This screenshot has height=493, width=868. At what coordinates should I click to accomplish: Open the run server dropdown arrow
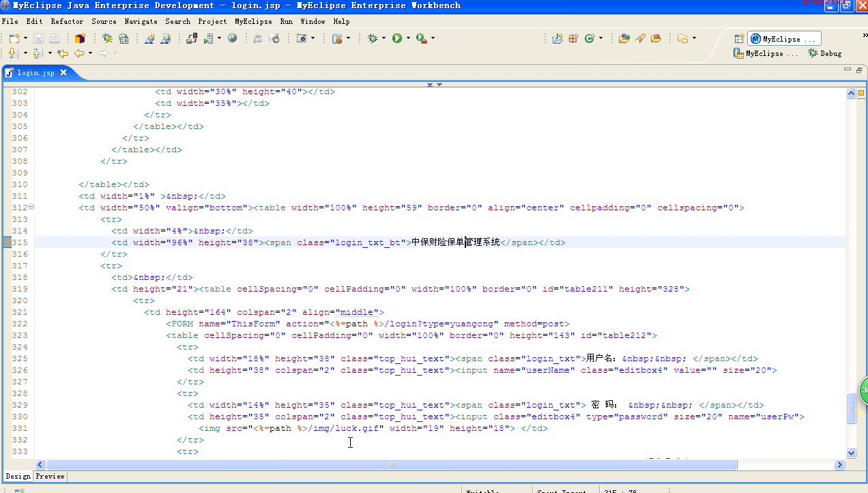click(219, 38)
